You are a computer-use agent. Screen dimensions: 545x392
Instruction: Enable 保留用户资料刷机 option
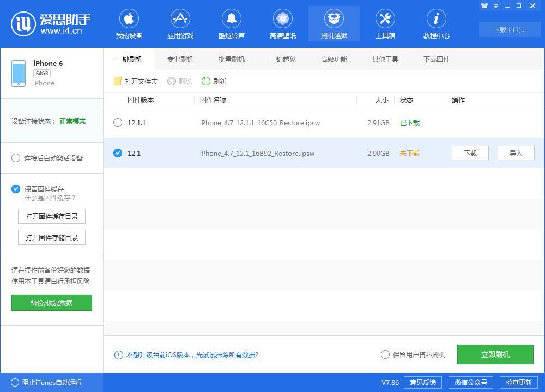tap(385, 354)
